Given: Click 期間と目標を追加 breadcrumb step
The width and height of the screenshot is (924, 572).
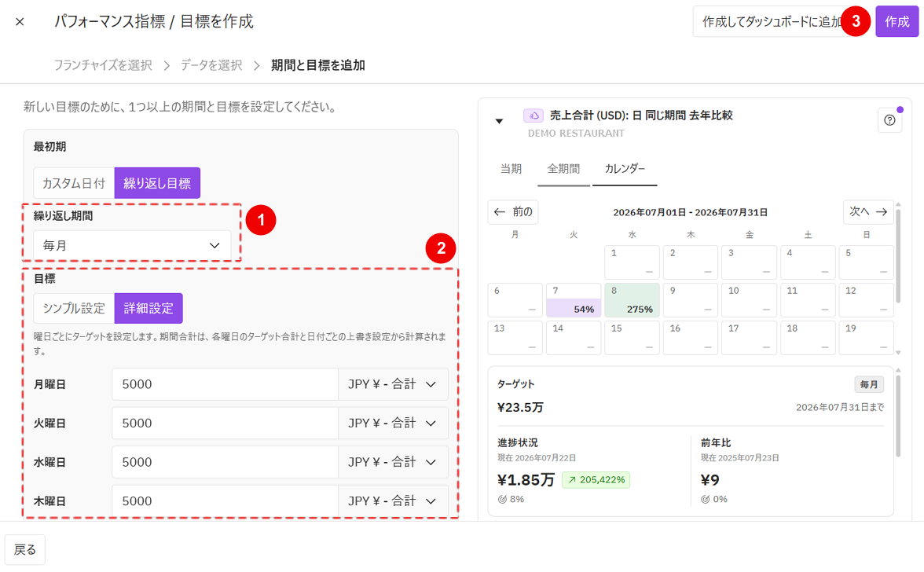Looking at the screenshot, I should click(318, 65).
